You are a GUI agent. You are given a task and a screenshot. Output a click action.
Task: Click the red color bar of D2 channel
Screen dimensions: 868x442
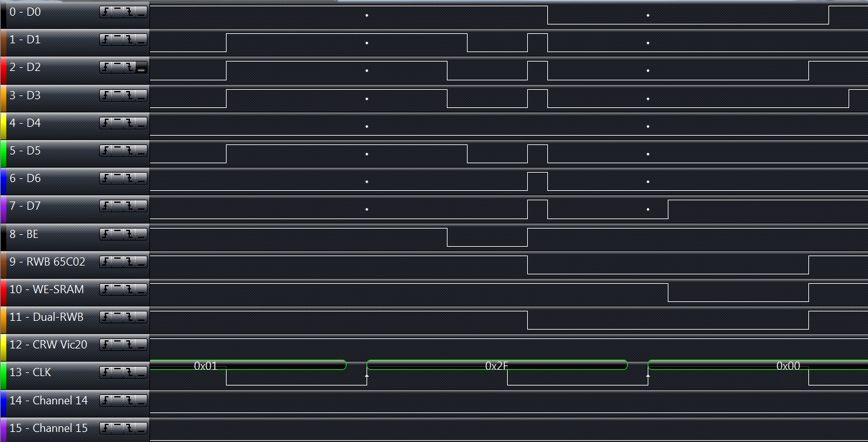click(3, 70)
